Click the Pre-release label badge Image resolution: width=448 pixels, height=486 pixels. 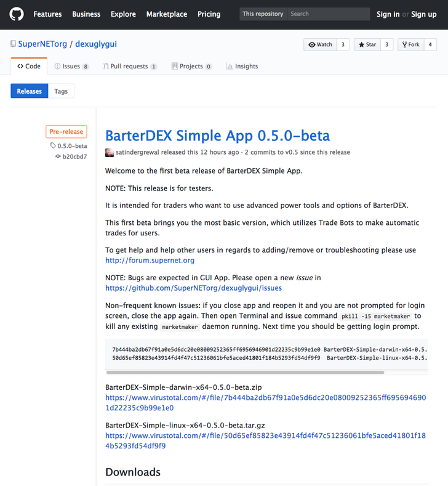66,131
